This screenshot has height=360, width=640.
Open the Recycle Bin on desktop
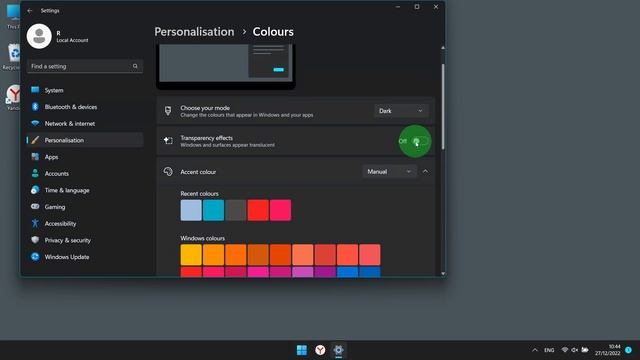point(12,56)
